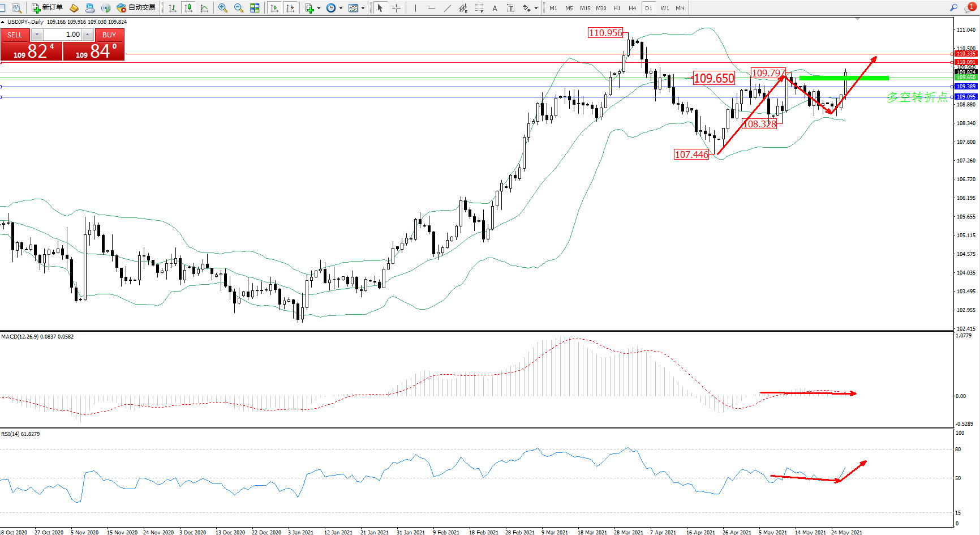980x535 pixels.
Task: Switch chart to bar chart display
Action: click(x=173, y=8)
